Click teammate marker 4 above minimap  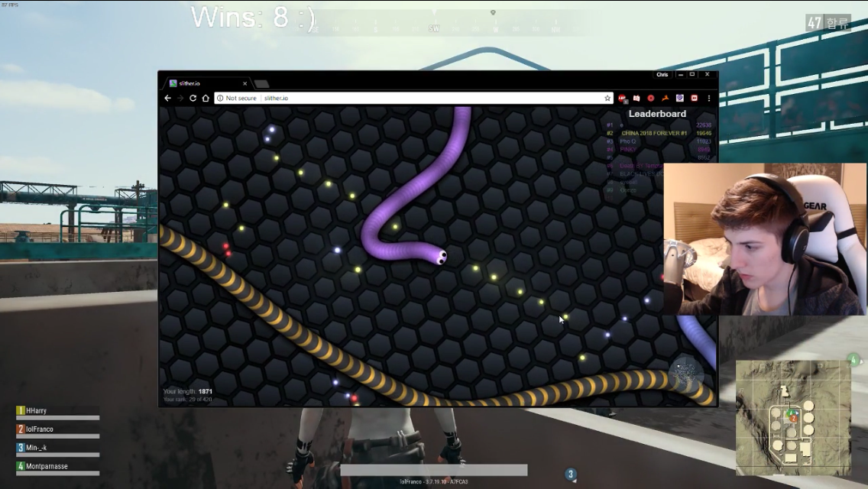[x=853, y=360]
